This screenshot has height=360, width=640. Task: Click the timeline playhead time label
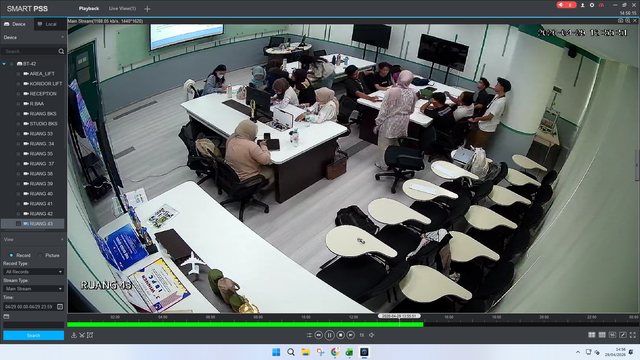pyautogui.click(x=399, y=316)
